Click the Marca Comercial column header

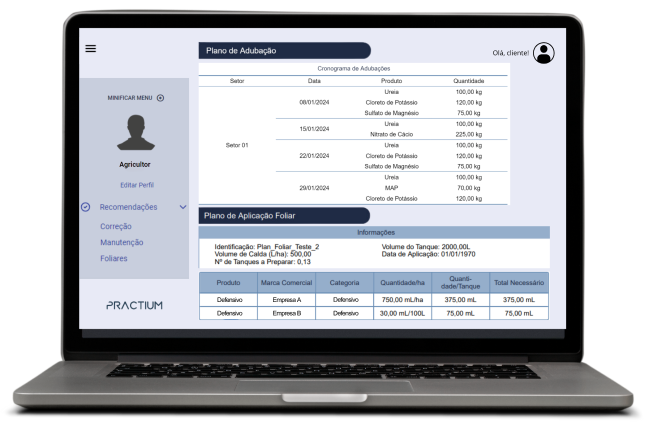pos(287,283)
